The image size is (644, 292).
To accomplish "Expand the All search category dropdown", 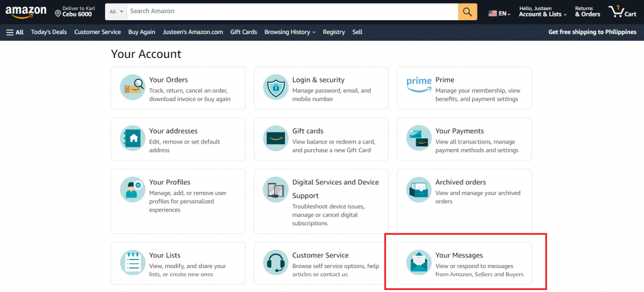I will 116,11.
